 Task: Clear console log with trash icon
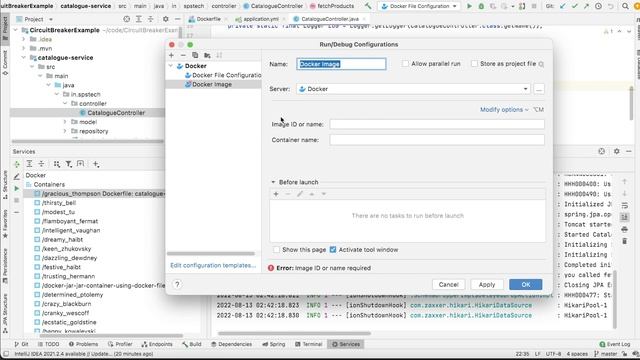click(x=624, y=241)
